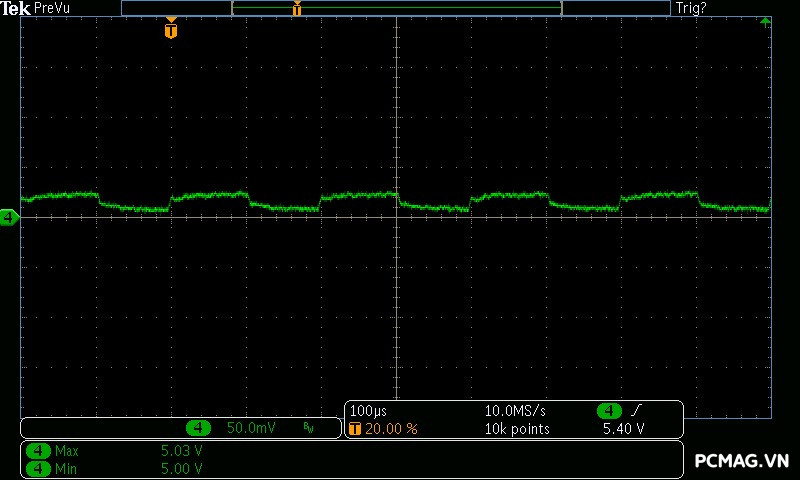This screenshot has height=480, width=800.
Task: Click the orange T marker in the overview bar
Action: click(296, 9)
